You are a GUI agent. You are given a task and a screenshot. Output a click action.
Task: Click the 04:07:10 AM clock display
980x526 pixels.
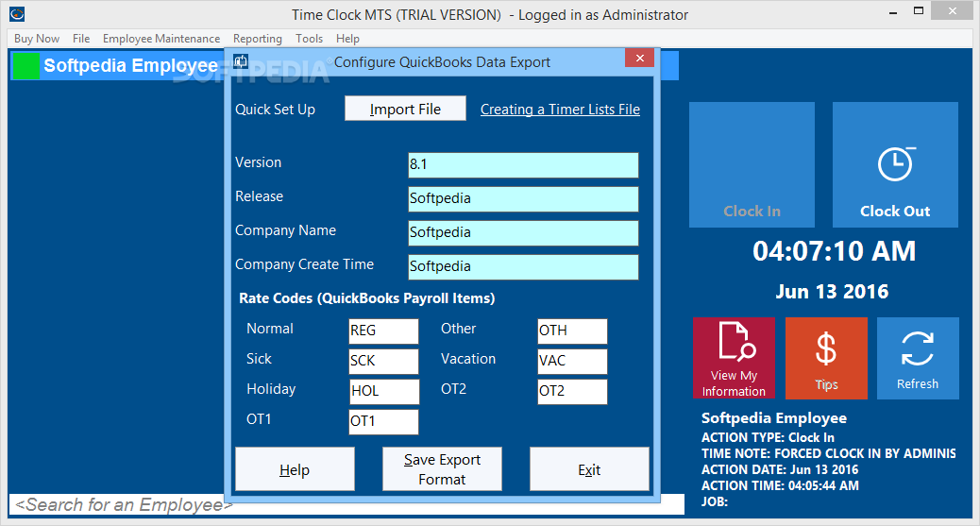[x=834, y=251]
